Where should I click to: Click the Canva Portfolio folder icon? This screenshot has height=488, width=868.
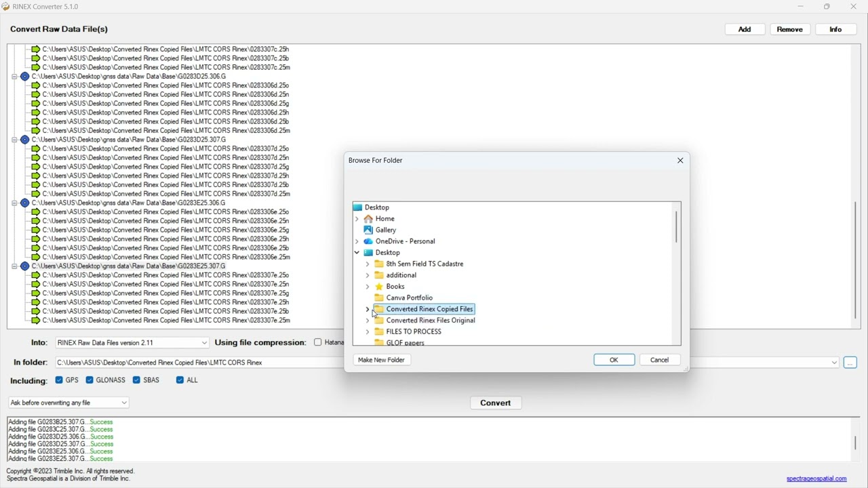pos(379,298)
